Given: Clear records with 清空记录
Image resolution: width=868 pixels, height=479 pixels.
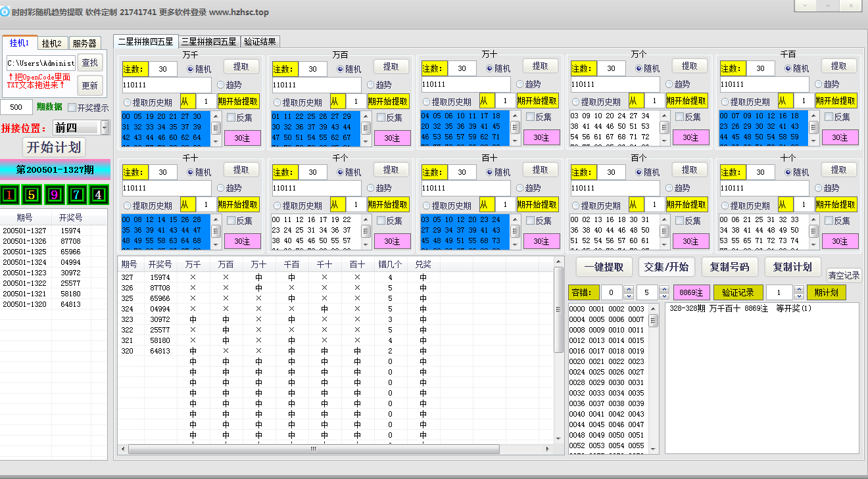Looking at the screenshot, I should [844, 275].
